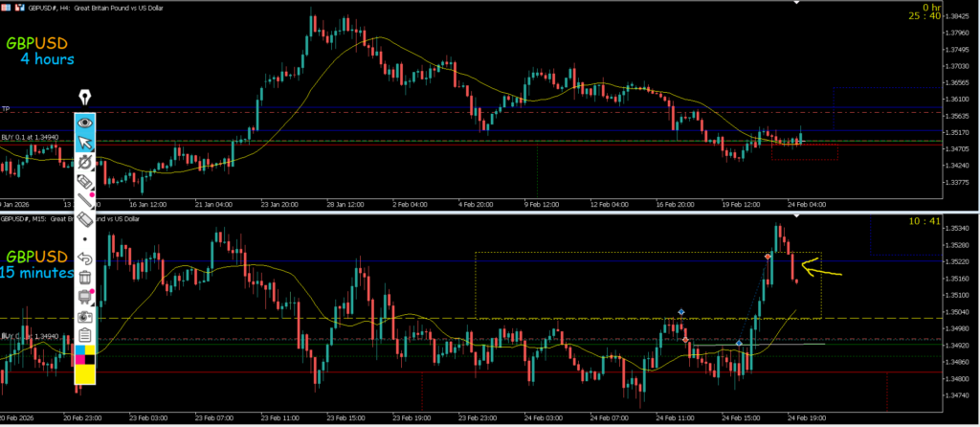Click the pen nib icon above the toolbar
This screenshot has width=980, height=427.
coord(85,98)
